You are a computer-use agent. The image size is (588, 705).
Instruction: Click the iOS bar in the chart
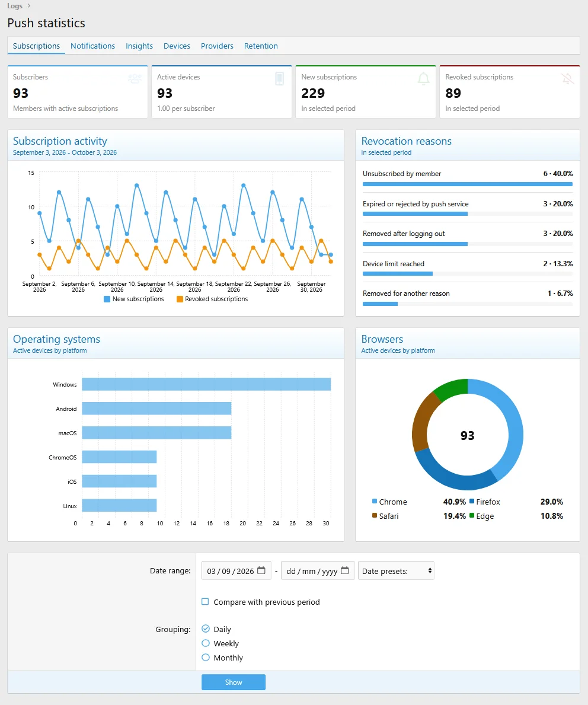119,481
